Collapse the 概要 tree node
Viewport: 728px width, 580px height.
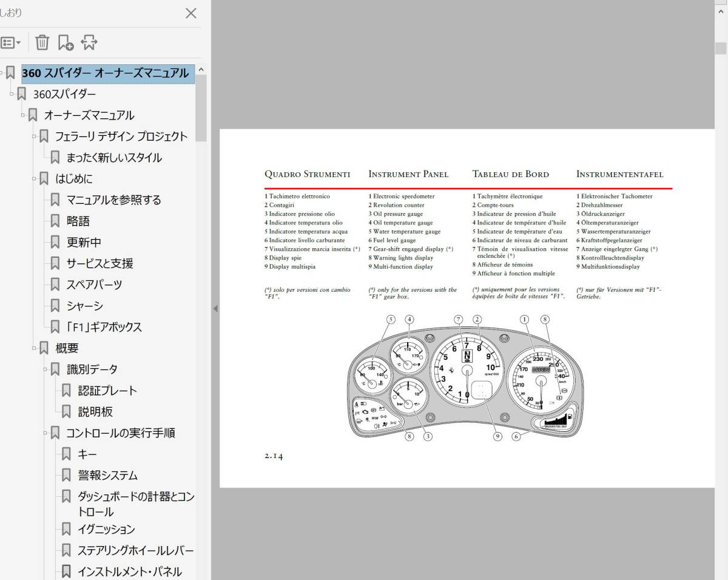pyautogui.click(x=35, y=348)
